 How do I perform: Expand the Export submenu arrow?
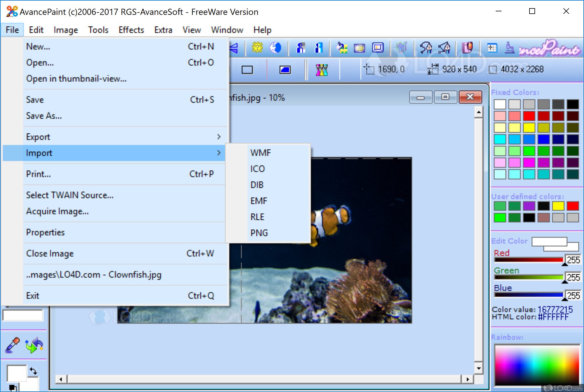pyautogui.click(x=219, y=137)
